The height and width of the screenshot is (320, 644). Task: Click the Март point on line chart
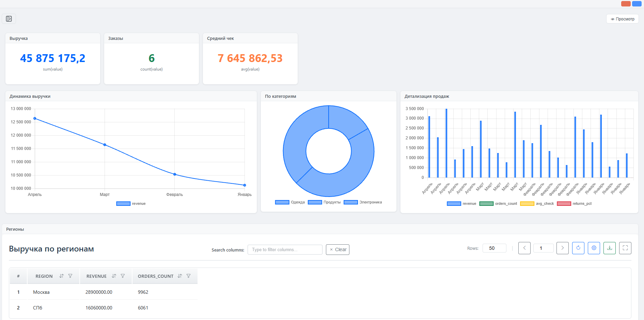pyautogui.click(x=105, y=145)
